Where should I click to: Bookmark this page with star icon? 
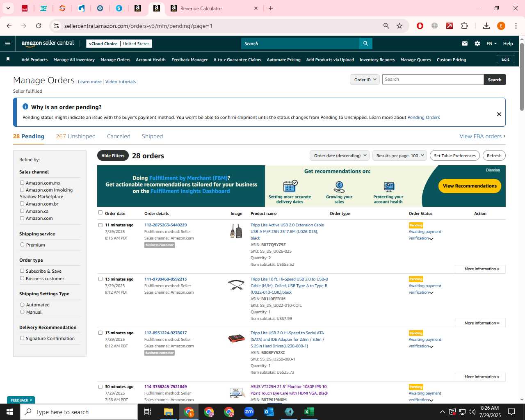point(399,26)
